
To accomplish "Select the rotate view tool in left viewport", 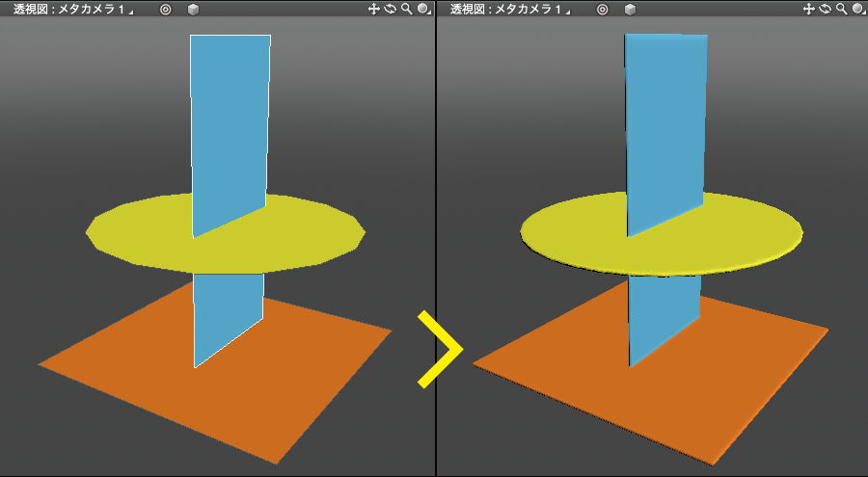I will [x=391, y=9].
